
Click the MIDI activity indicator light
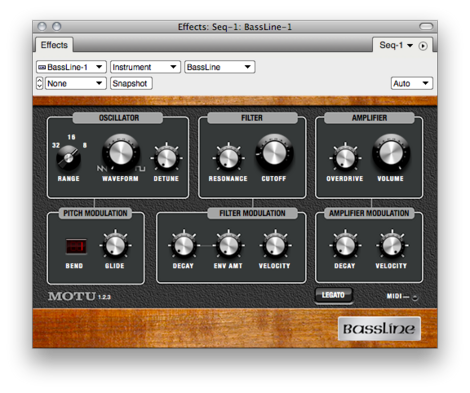(415, 298)
